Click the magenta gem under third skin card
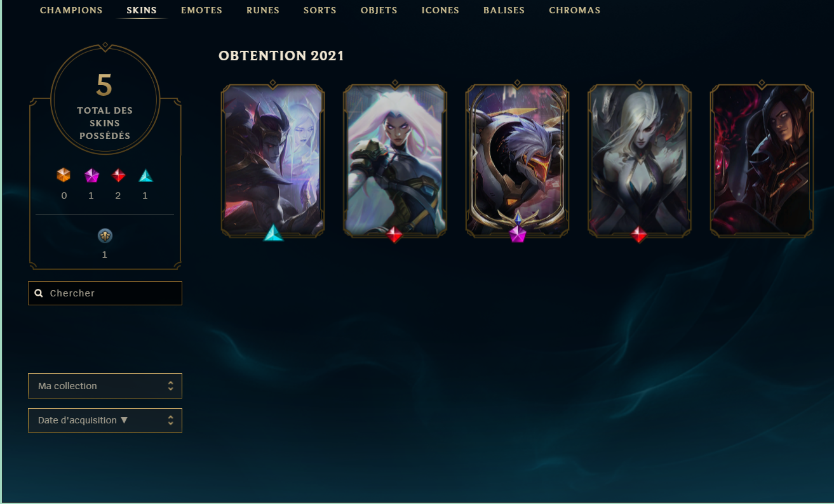 (518, 234)
